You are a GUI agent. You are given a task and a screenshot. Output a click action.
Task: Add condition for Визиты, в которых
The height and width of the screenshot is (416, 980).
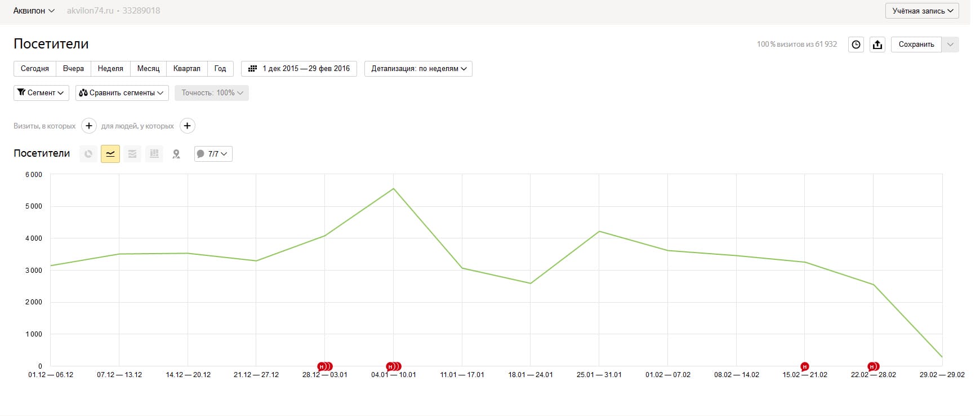point(89,126)
